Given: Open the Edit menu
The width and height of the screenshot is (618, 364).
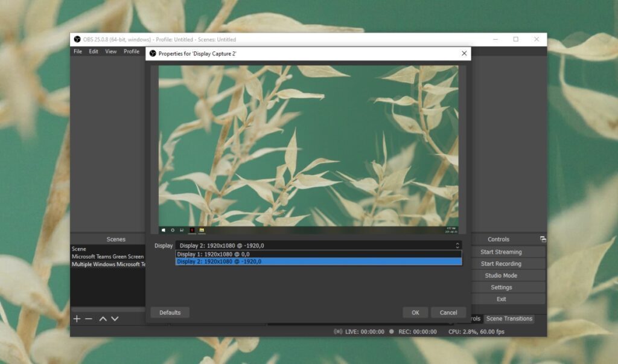Looking at the screenshot, I should [94, 51].
